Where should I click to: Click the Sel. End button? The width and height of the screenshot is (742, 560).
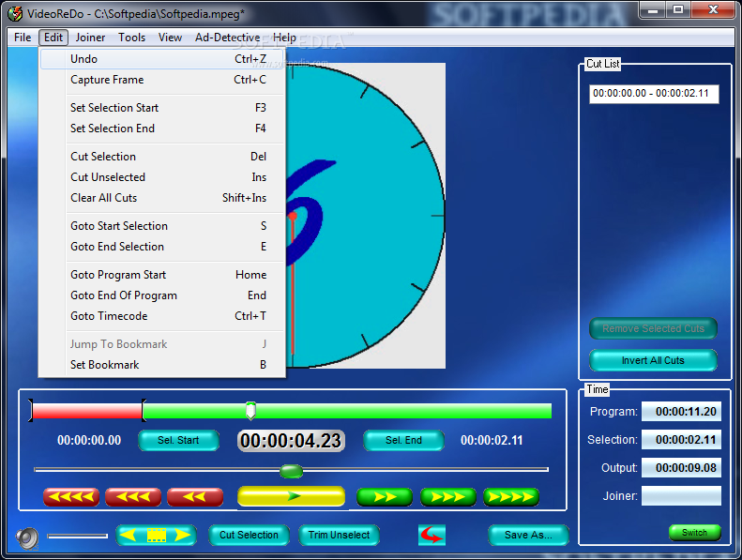[x=403, y=440]
